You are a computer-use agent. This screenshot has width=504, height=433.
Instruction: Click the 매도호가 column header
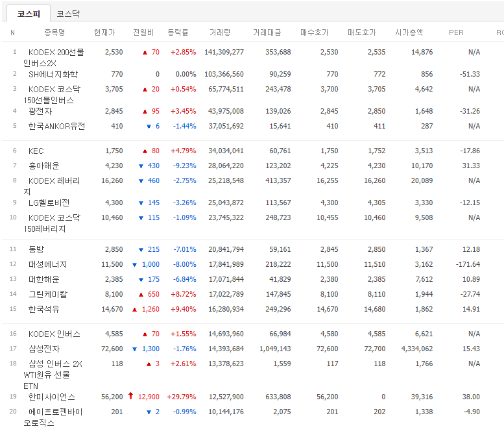coord(361,32)
